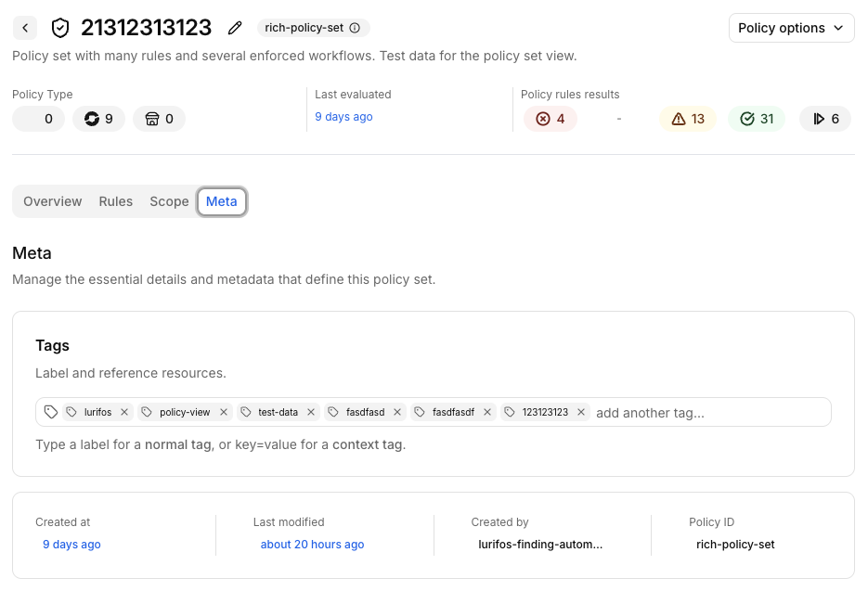This screenshot has width=868, height=591.
Task: Click the failed rules badge showing 4
Action: tap(551, 119)
